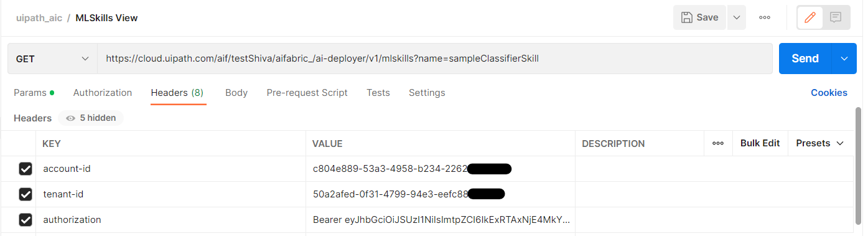This screenshot has height=236, width=868.
Task: Toggle the authorization header checkbox
Action: pyautogui.click(x=26, y=220)
